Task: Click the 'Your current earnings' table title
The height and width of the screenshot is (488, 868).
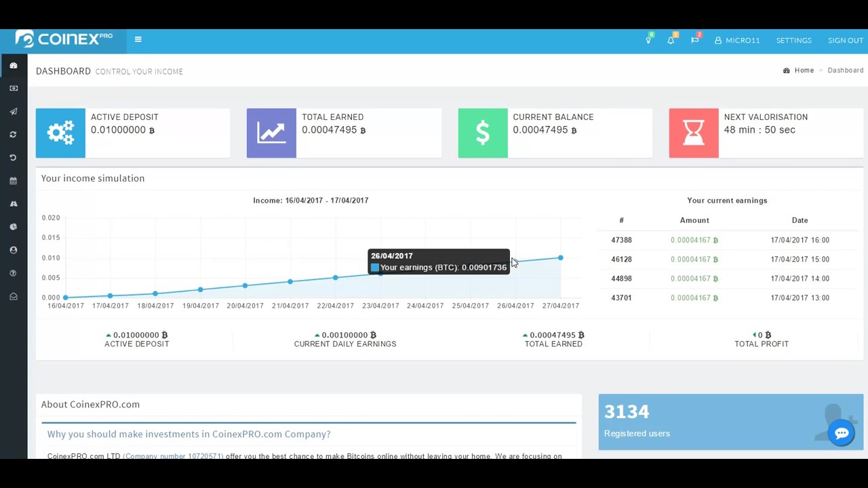Action: coord(727,201)
